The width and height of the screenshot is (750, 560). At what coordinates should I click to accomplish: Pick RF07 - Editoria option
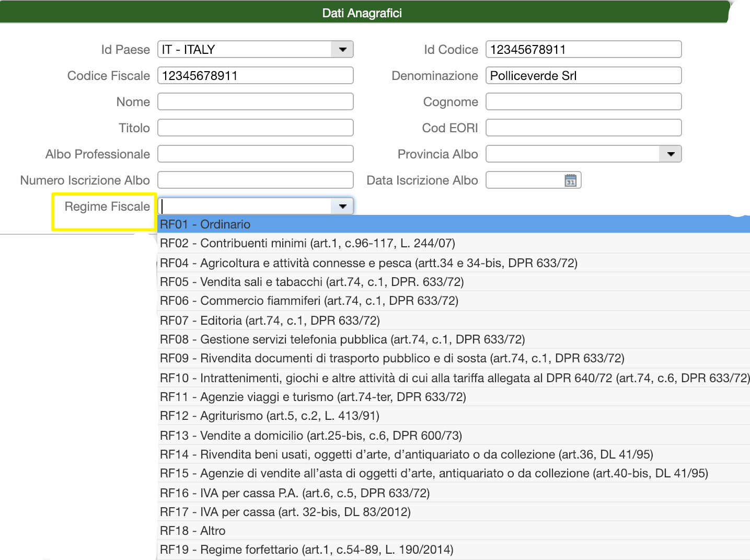tap(454, 321)
